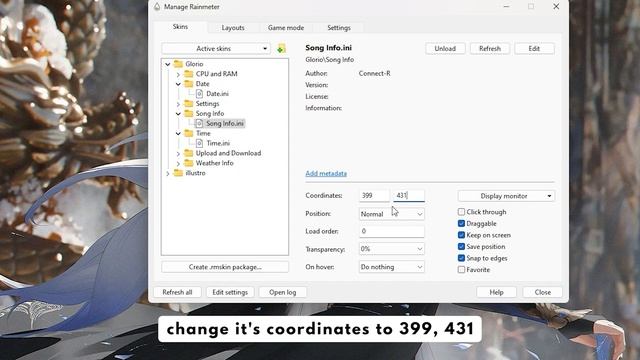The width and height of the screenshot is (640, 360).
Task: Click the illustro folder icon
Action: 178,173
